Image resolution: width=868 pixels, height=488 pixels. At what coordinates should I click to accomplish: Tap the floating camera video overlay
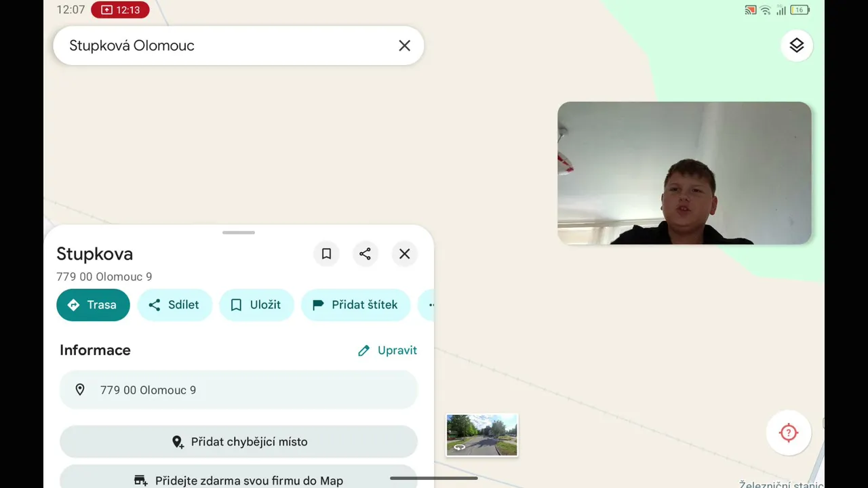tap(684, 173)
